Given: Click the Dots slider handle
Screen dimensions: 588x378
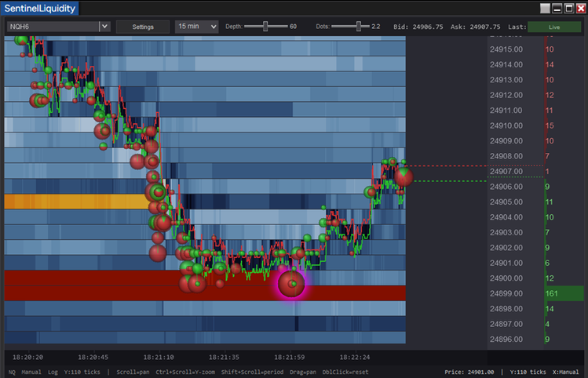Looking at the screenshot, I should (359, 26).
